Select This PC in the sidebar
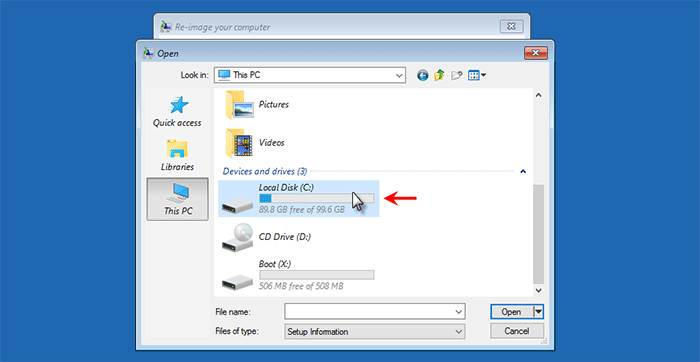Image resolution: width=700 pixels, height=362 pixels. 177,199
